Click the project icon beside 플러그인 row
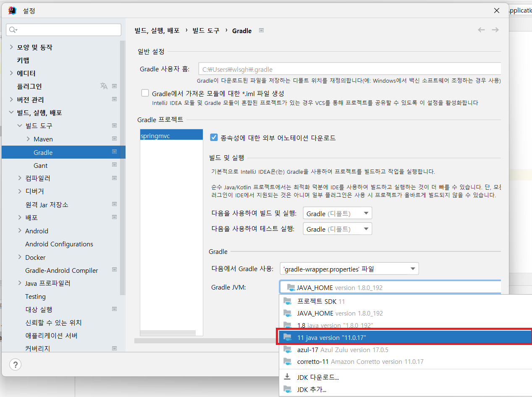 point(114,86)
